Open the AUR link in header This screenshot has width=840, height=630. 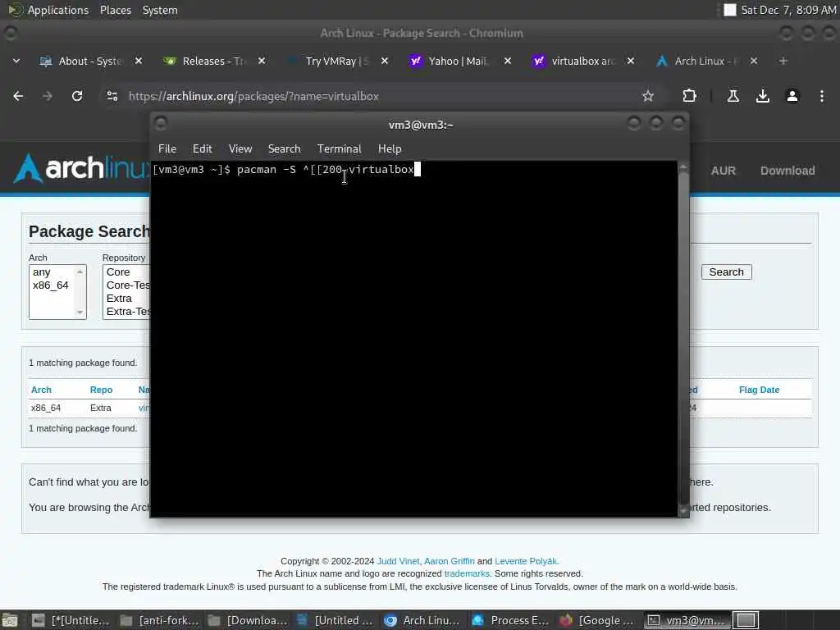(724, 171)
